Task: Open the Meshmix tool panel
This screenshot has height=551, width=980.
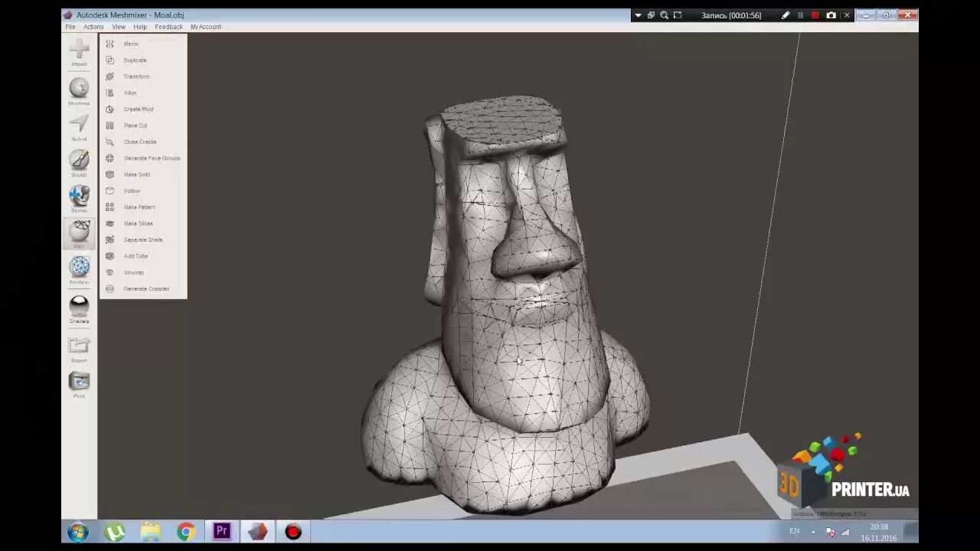Action: point(79,91)
